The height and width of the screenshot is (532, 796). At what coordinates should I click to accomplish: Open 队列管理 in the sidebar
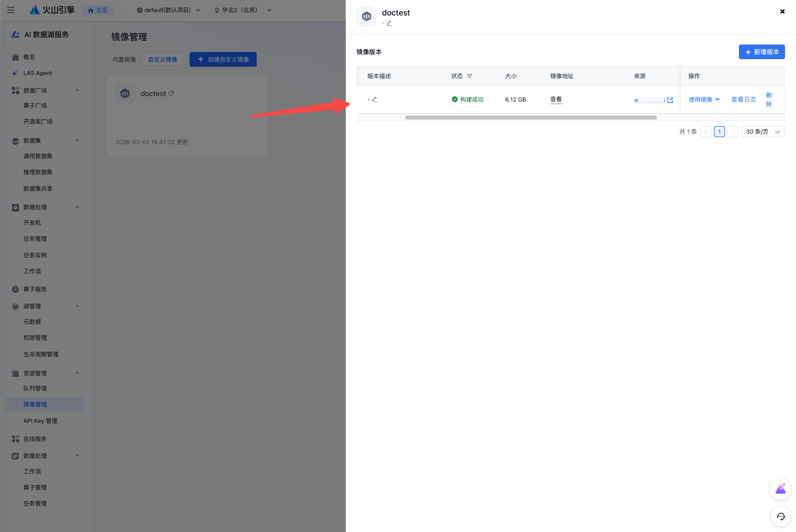(x=35, y=388)
